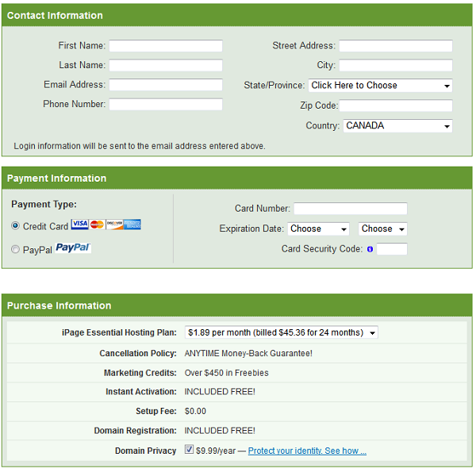Expand the expiration year Choose dropdown
Image resolution: width=476 pixels, height=476 pixels.
click(x=383, y=229)
